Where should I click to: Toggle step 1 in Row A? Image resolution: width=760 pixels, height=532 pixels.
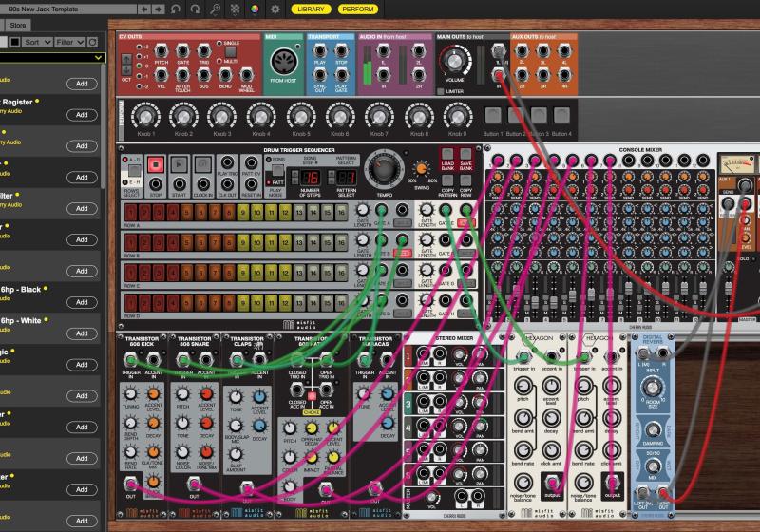[130, 212]
